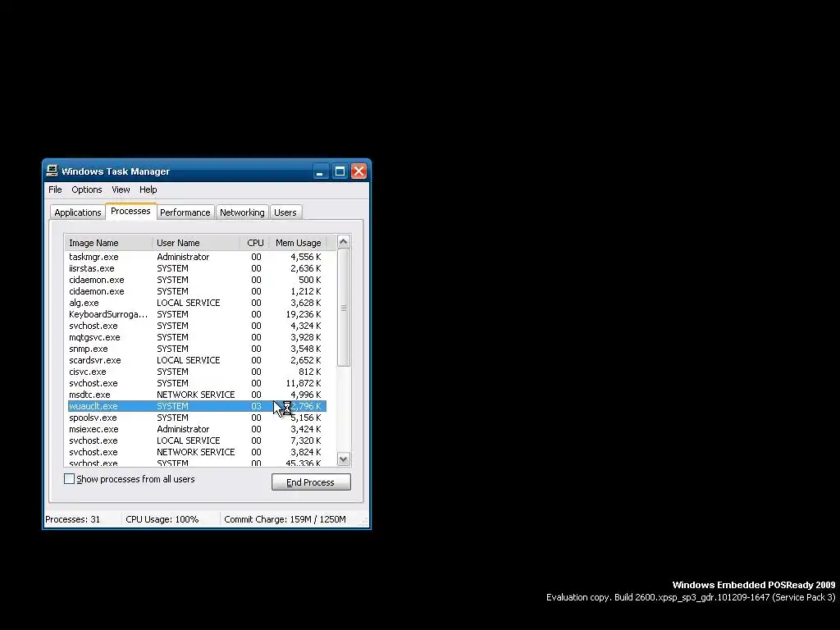Click the process list scrollbar thumb

(x=344, y=308)
